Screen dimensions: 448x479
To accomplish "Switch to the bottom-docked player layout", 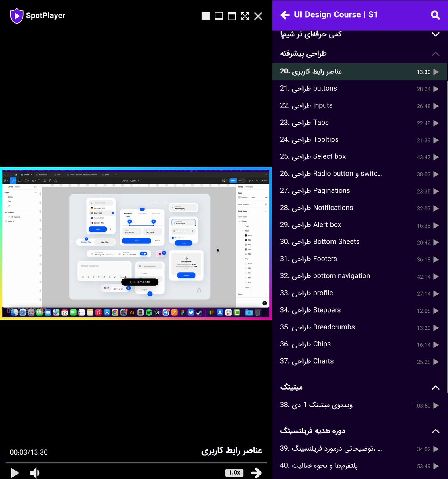I will (219, 16).
